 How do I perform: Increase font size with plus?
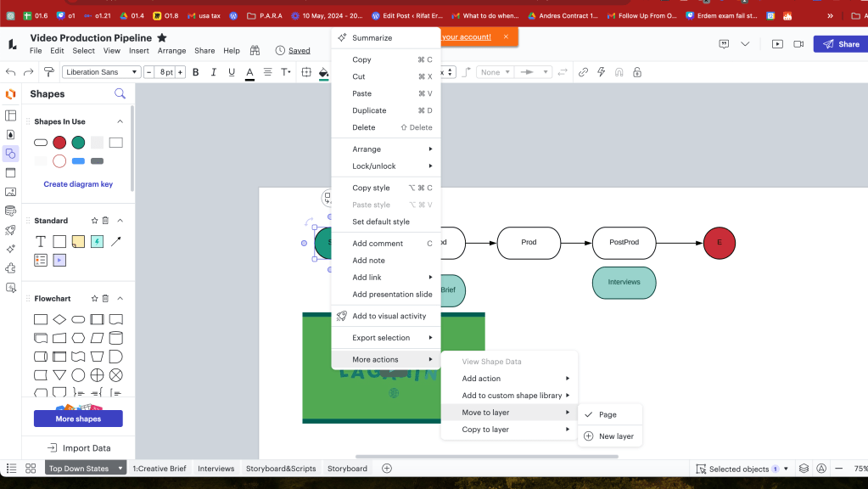(180, 72)
